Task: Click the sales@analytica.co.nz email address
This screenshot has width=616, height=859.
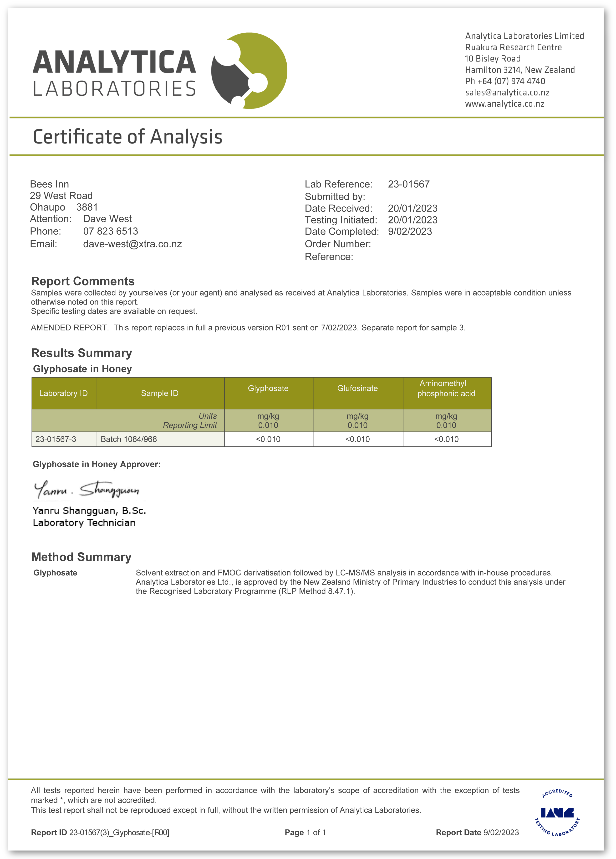Action: point(507,93)
